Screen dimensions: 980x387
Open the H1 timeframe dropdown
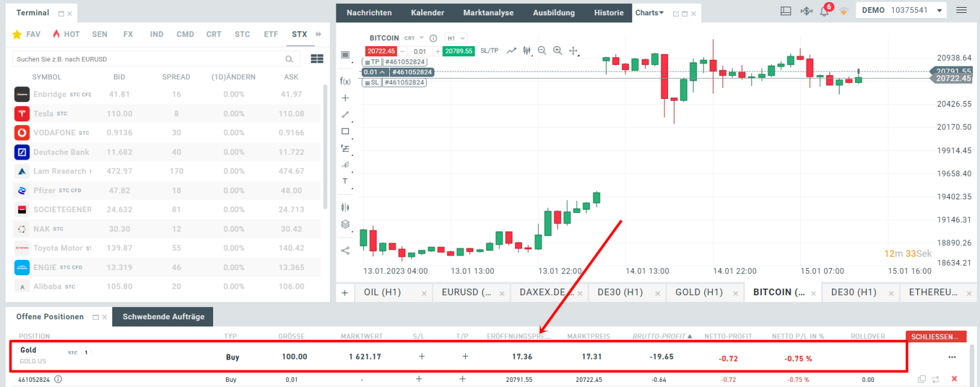coord(457,38)
